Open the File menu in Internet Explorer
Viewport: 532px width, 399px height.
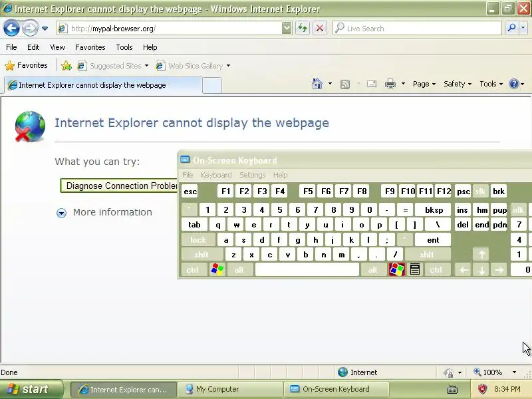tap(11, 47)
